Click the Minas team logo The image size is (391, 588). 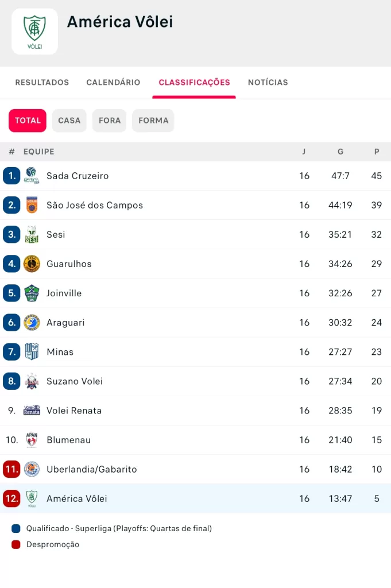tap(32, 351)
